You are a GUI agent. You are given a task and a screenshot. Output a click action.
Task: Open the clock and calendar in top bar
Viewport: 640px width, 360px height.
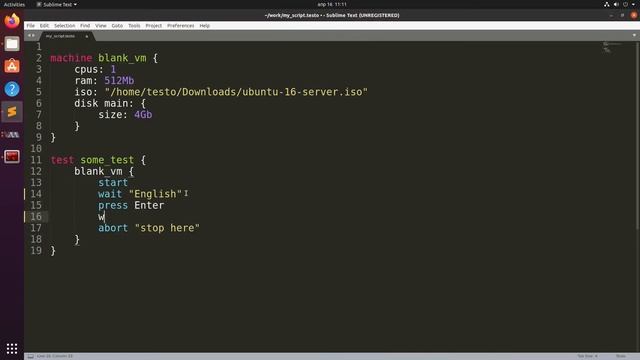pyautogui.click(x=332, y=4)
